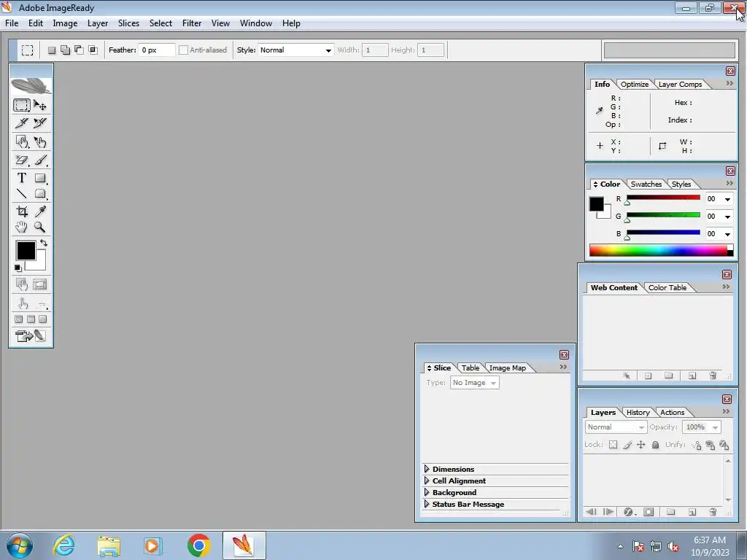Toggle slices visibility in toolbox
Viewport: 747px width, 560px height.
tap(40, 285)
